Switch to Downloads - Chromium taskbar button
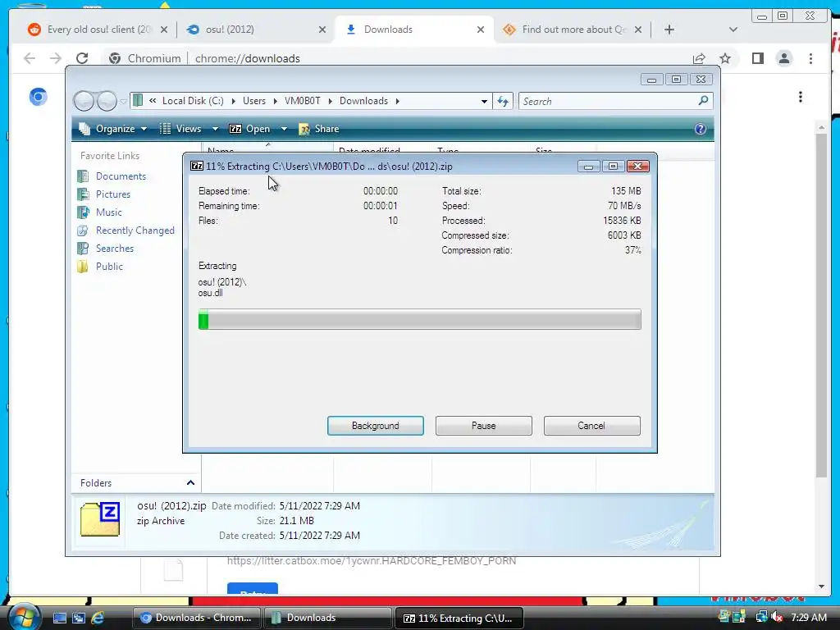This screenshot has width=840, height=630. [196, 618]
